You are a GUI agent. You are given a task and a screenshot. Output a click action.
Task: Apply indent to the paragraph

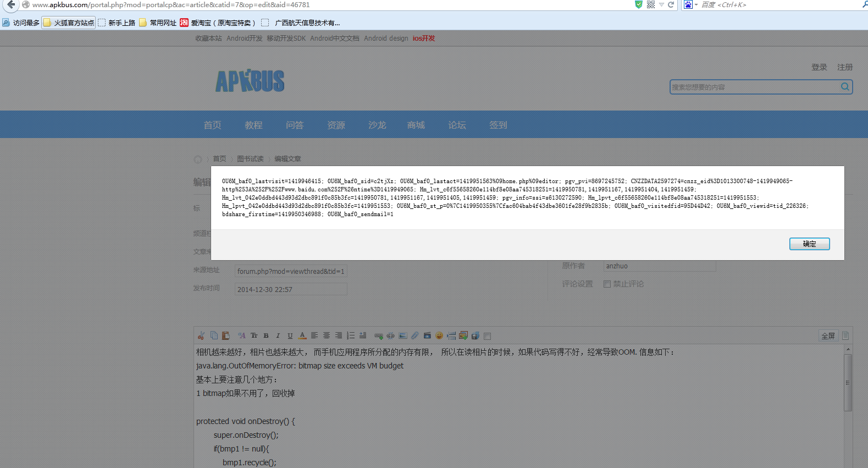[363, 335]
